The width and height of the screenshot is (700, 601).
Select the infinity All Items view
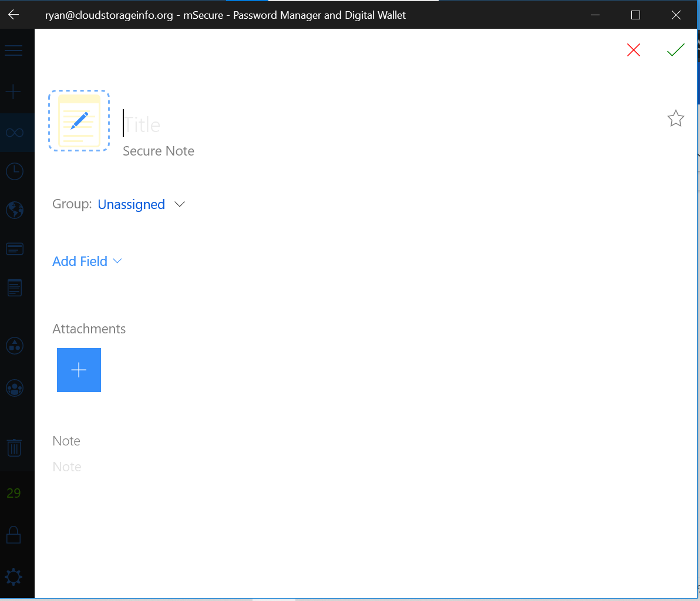(x=14, y=132)
